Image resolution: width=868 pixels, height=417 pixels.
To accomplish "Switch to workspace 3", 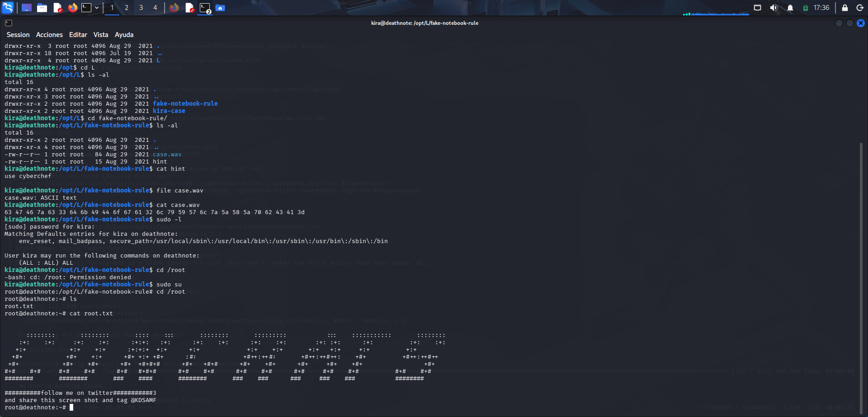I will [141, 8].
